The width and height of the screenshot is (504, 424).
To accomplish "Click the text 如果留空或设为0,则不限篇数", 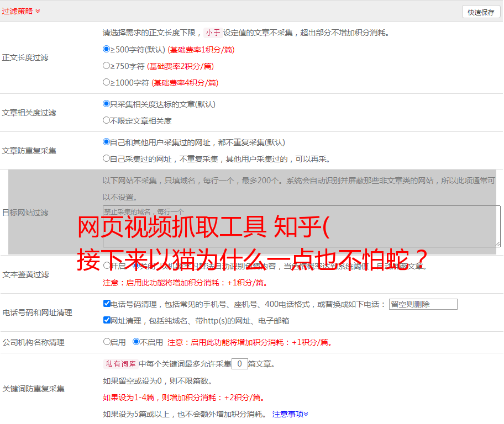I will [158, 381].
